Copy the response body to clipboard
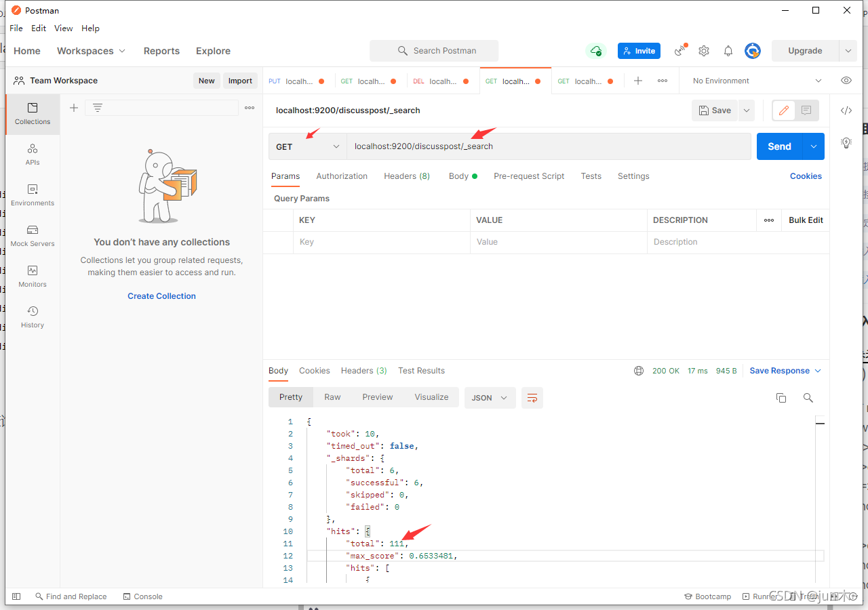 tap(781, 398)
